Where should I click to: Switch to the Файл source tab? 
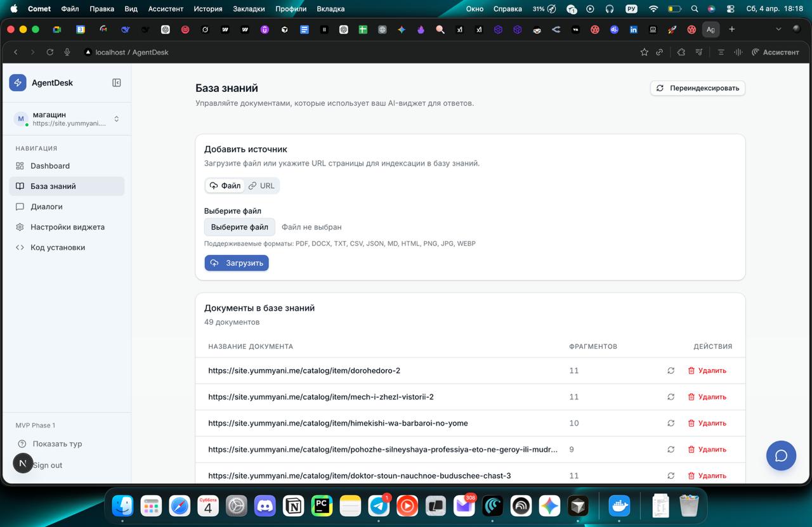click(x=225, y=186)
